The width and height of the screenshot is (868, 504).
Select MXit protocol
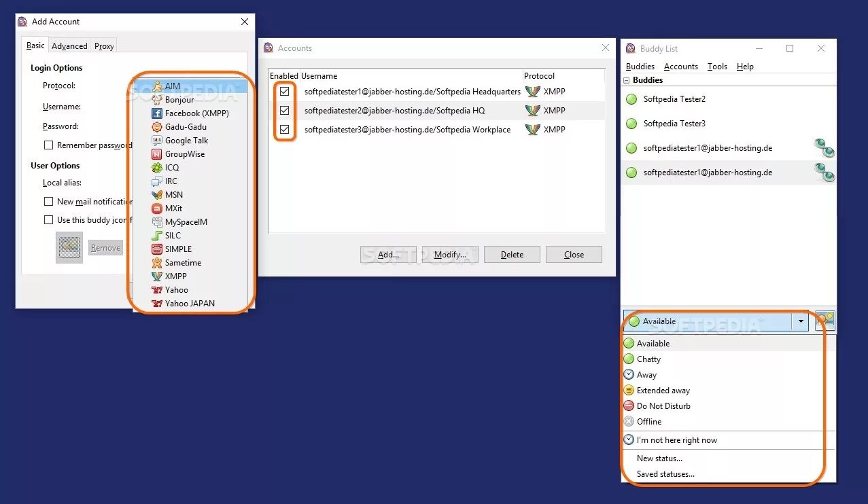190,209
